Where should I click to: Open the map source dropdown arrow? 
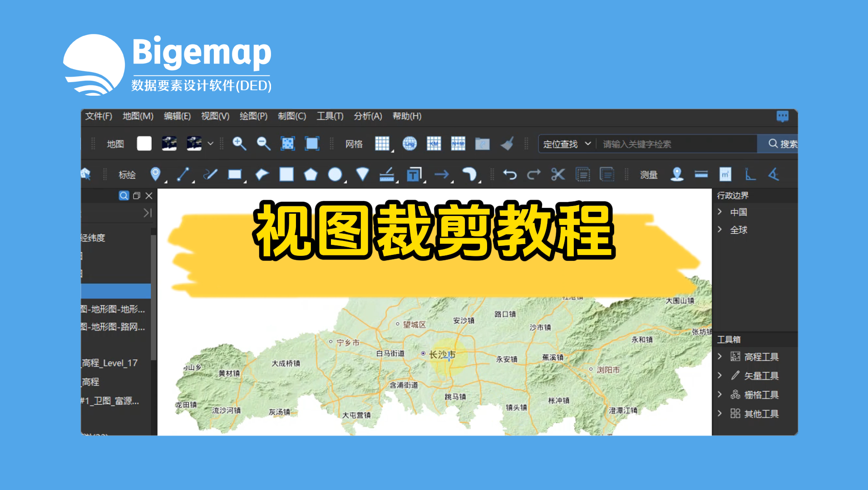tap(210, 144)
